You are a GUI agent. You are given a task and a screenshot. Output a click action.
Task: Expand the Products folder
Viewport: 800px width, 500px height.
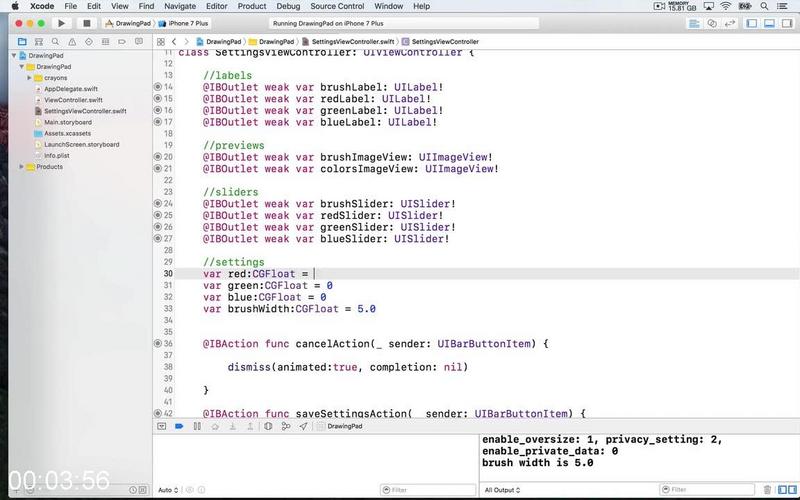tap(22, 167)
